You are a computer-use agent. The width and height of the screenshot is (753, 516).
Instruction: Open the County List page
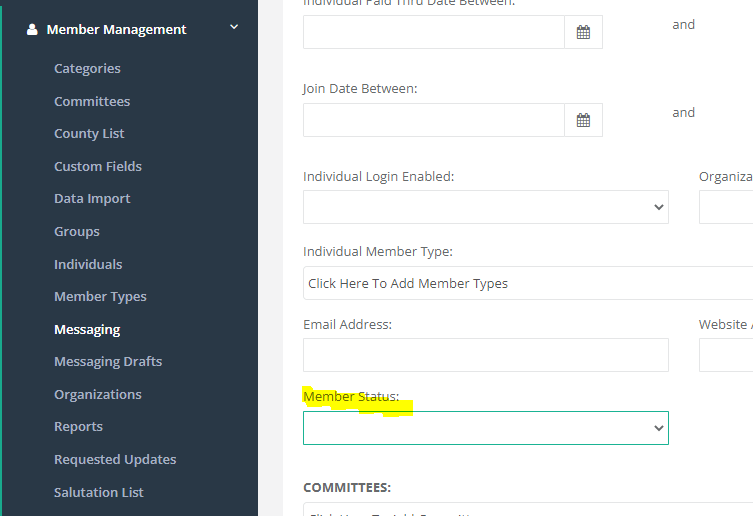(89, 134)
